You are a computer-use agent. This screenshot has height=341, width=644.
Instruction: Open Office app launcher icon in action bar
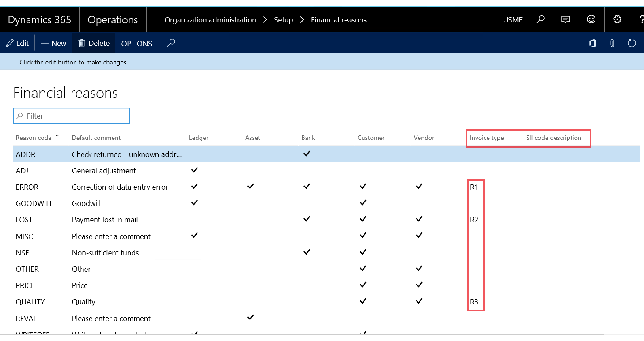click(593, 43)
